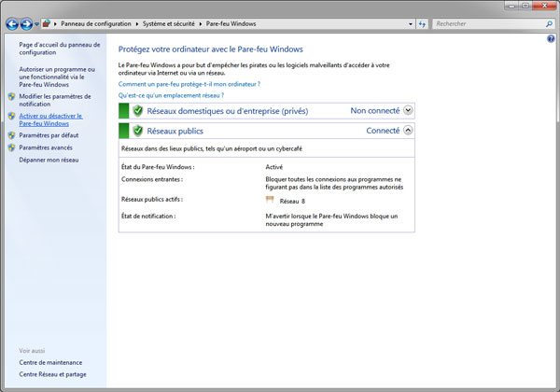Click 'Protégez votre ordinateur avec le Pare-feu Windows' heading
The width and height of the screenshot is (560, 392).
click(x=211, y=49)
